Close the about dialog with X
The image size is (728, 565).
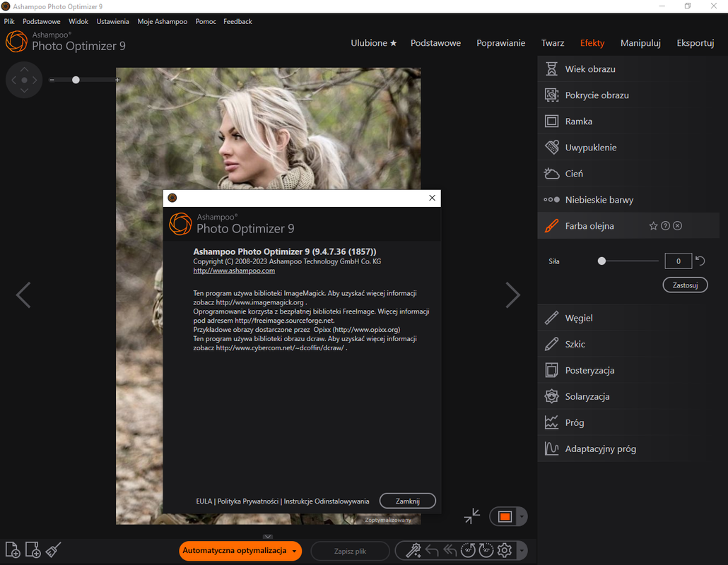pos(433,198)
